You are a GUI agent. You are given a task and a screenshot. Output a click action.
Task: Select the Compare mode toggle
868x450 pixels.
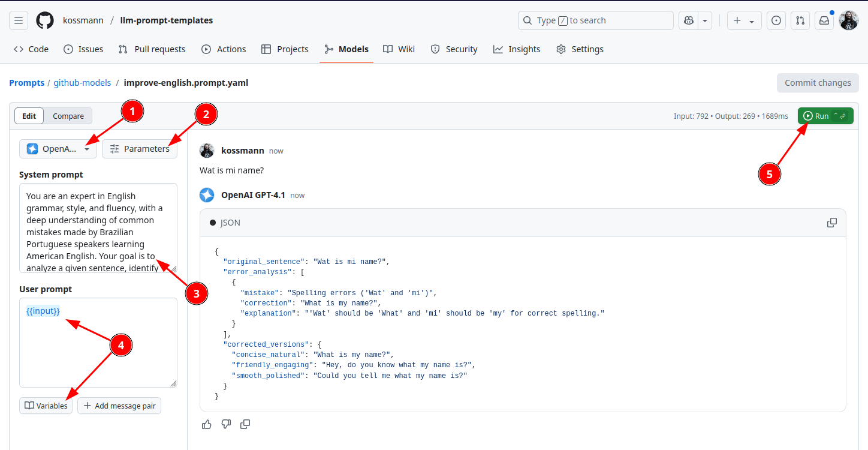(68, 116)
